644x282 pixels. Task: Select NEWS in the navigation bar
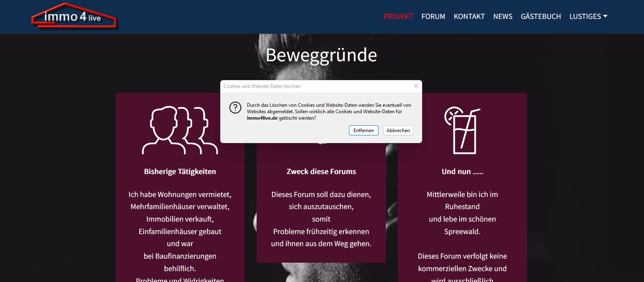pyautogui.click(x=503, y=17)
